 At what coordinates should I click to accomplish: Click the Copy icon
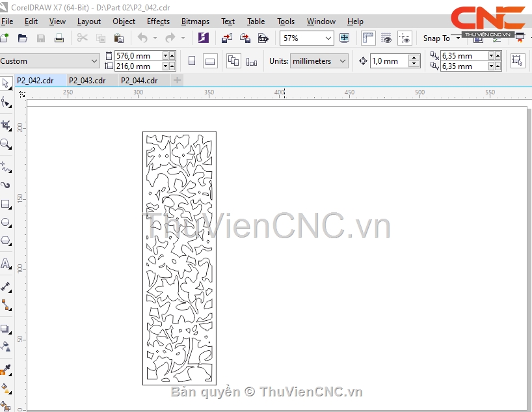point(100,38)
